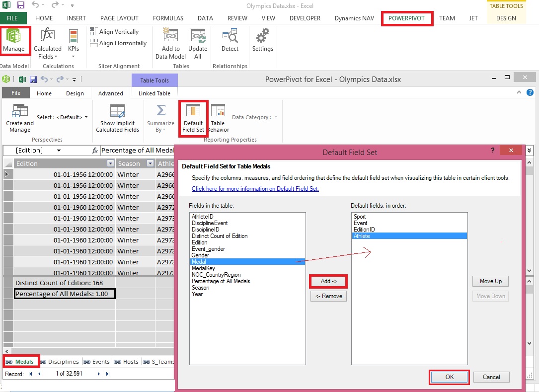Click the Manage data model icon
Screen dimensions: 539x392
pos(14,40)
